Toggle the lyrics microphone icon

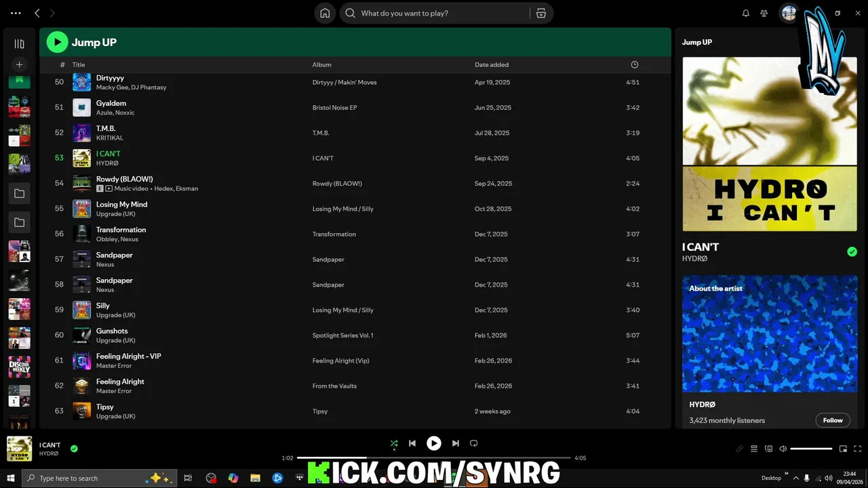(x=740, y=449)
